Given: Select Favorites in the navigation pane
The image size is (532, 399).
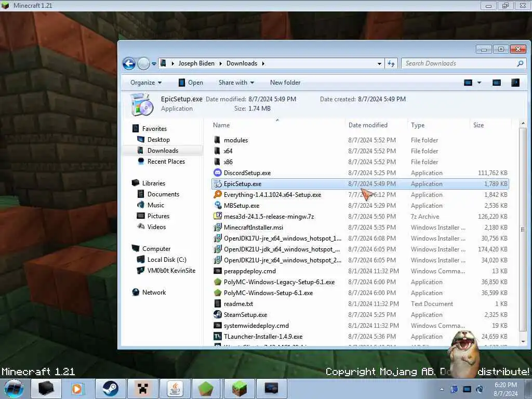Looking at the screenshot, I should (154, 129).
